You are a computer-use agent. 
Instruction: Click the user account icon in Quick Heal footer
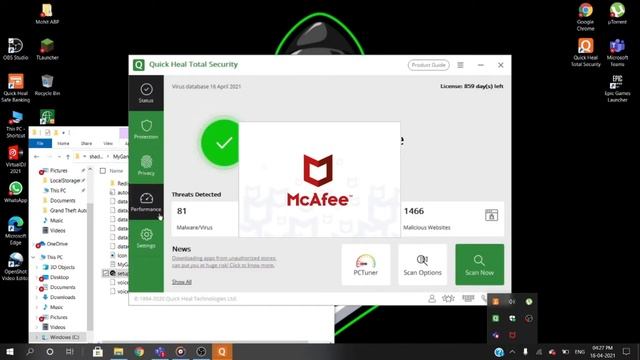pyautogui.click(x=432, y=299)
